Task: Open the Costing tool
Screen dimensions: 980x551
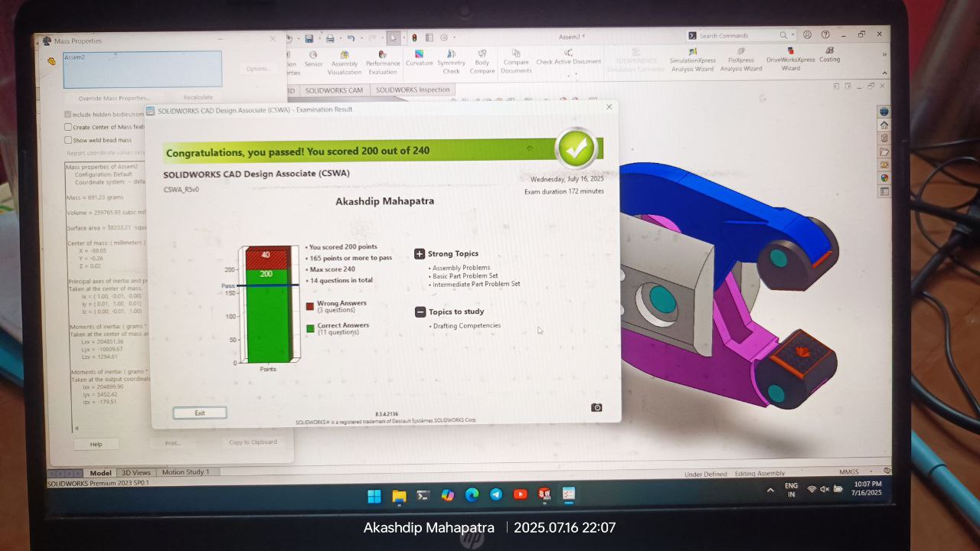Action: pyautogui.click(x=829, y=55)
